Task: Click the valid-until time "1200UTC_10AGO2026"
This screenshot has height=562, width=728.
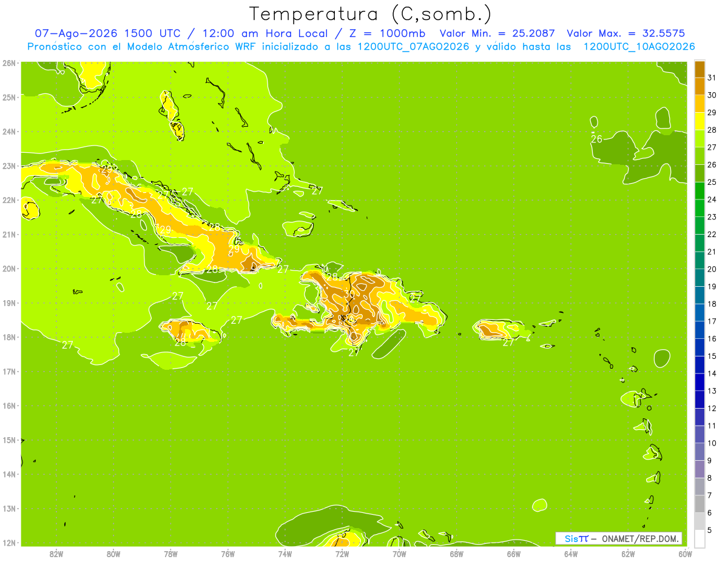Action: [639, 47]
